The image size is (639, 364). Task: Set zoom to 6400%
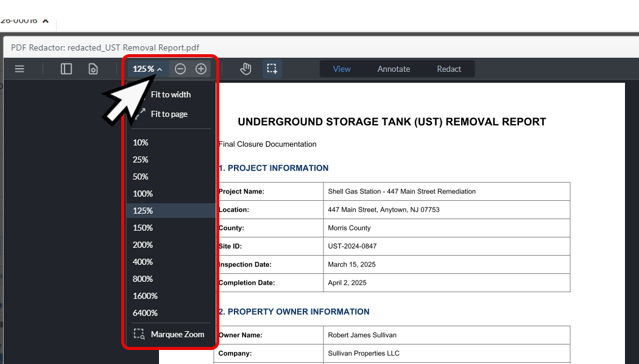coord(145,313)
